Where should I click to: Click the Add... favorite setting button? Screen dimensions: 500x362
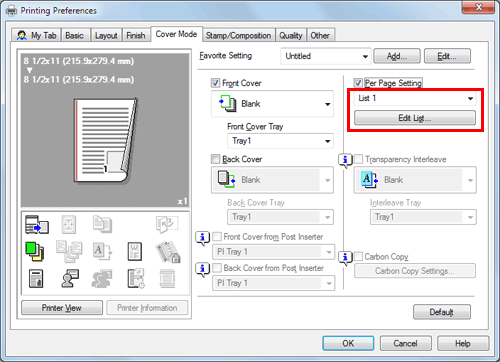[397, 56]
